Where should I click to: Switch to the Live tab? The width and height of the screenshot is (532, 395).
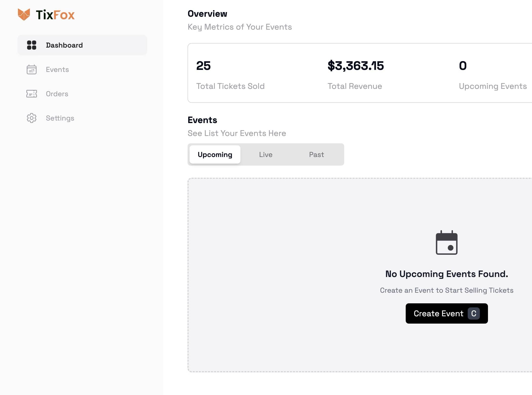(265, 154)
